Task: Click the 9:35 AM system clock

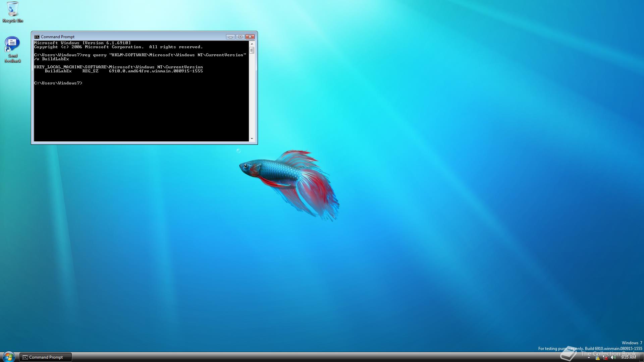Action: 628,357
